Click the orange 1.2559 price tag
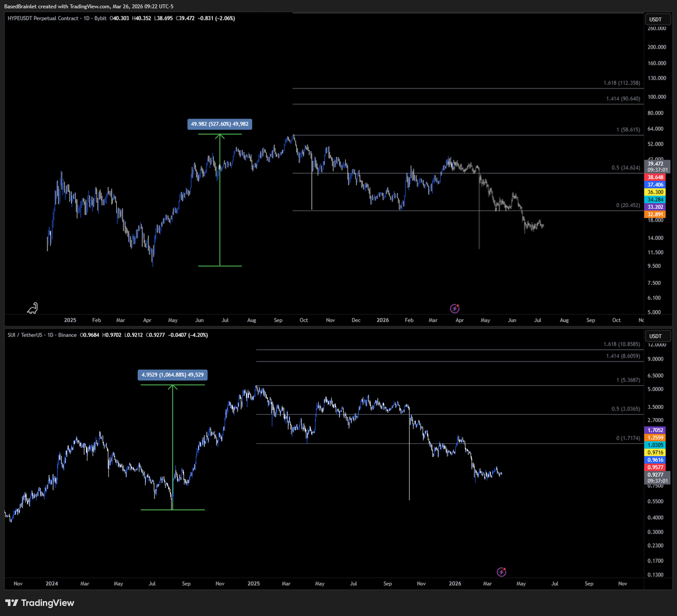Viewport: 677px width, 616px height. click(656, 437)
